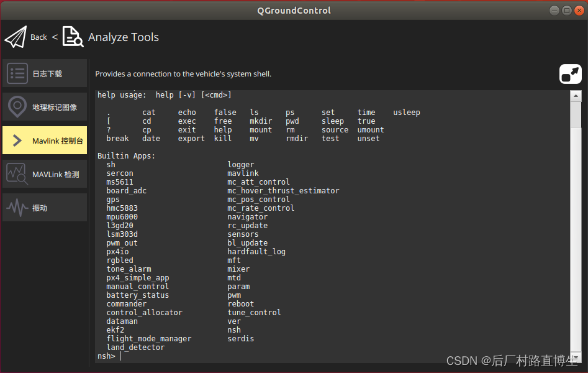Show the 振动 analysis page
The image size is (588, 373).
pos(40,208)
